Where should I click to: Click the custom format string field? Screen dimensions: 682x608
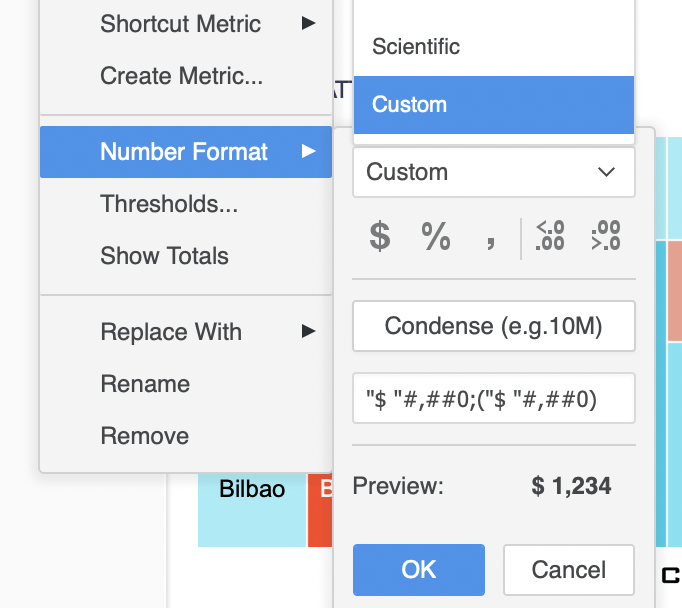pos(493,398)
